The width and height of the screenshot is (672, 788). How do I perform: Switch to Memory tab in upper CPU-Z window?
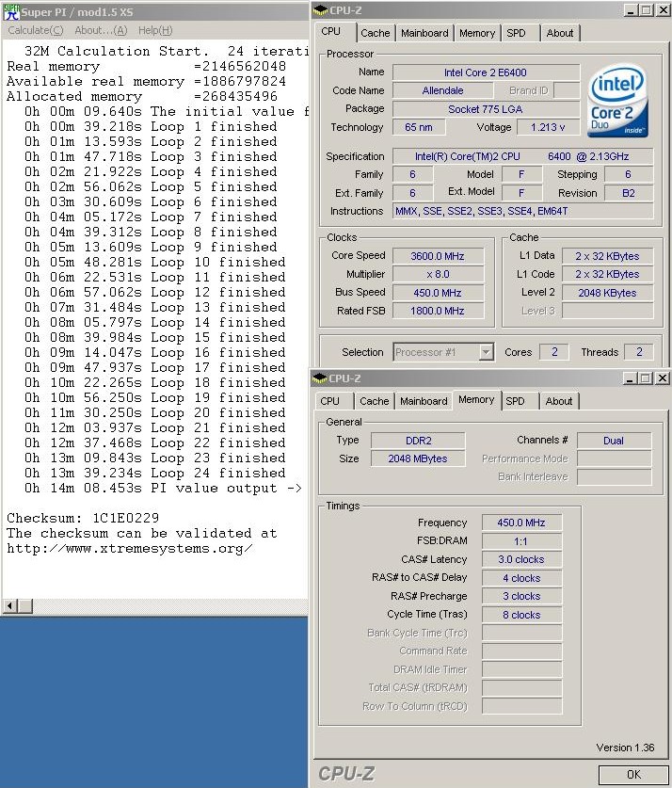click(477, 33)
